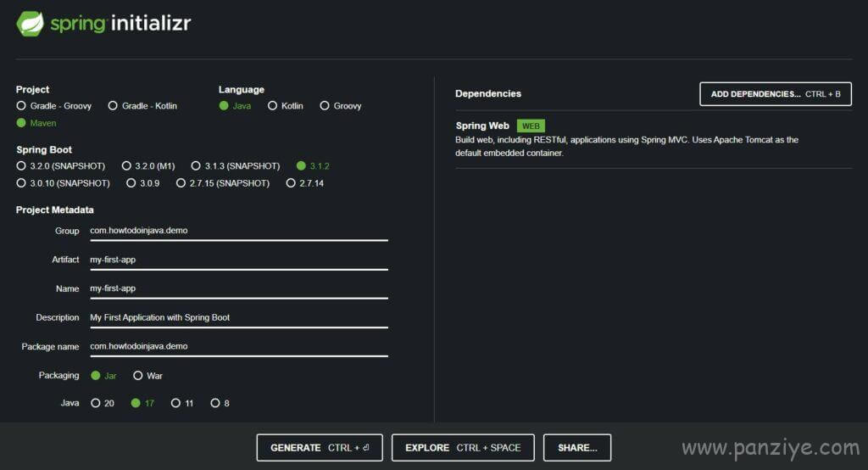Click the Spring Web description text
Screen dimensions: 868x470
pyautogui.click(x=626, y=146)
